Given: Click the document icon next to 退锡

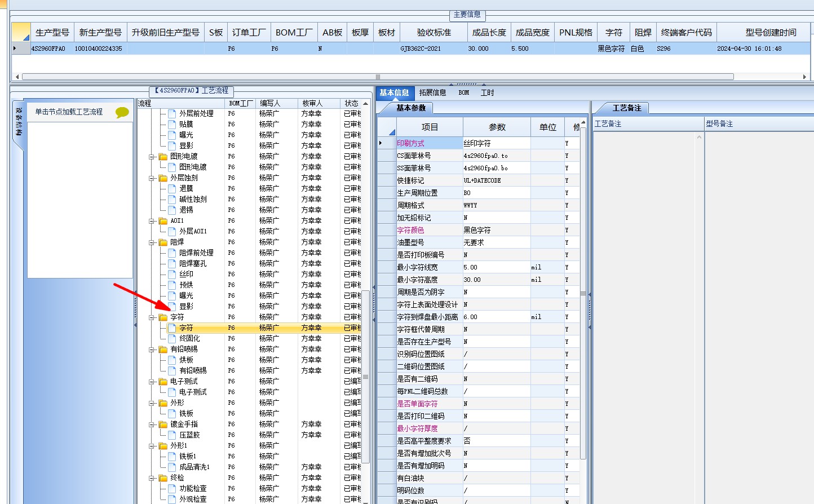Looking at the screenshot, I should [x=172, y=210].
